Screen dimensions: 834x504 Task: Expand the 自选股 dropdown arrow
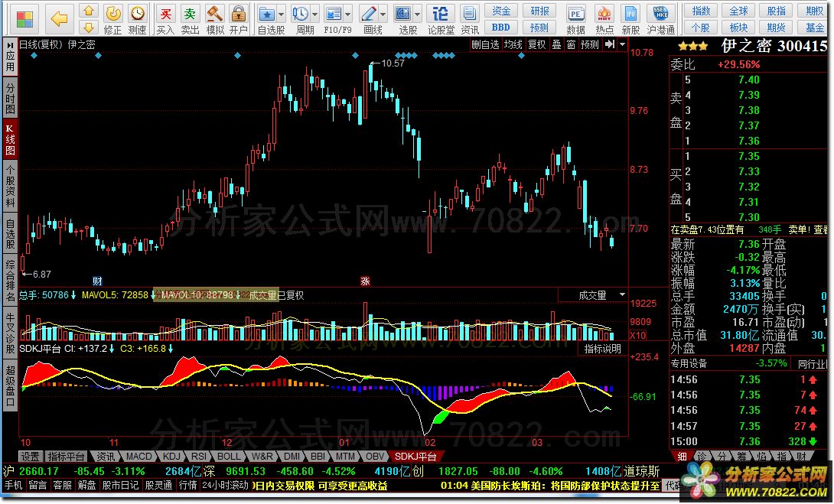(x=282, y=15)
